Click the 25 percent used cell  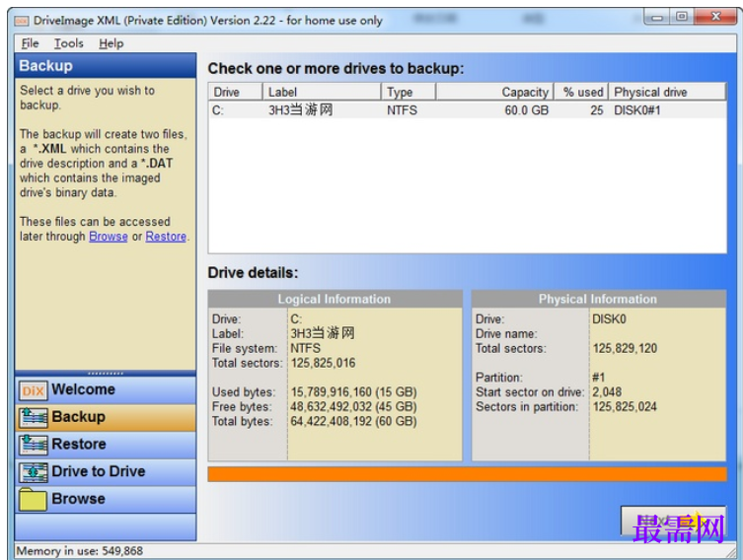(597, 110)
